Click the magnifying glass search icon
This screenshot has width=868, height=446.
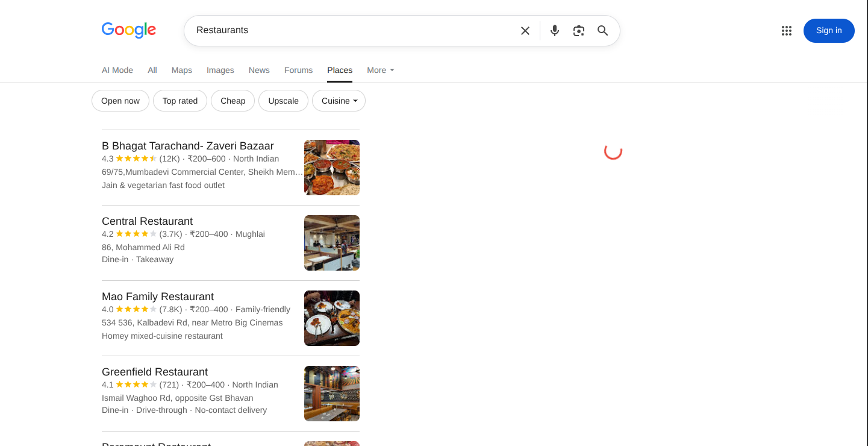(603, 31)
